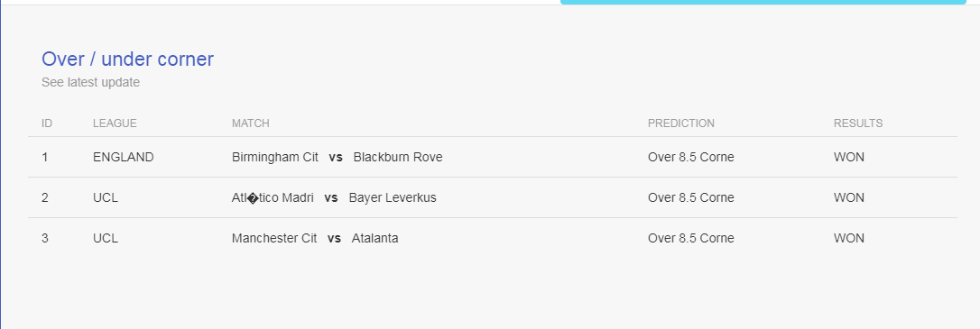Click the ID column header
Image resolution: width=980 pixels, height=329 pixels.
click(47, 123)
